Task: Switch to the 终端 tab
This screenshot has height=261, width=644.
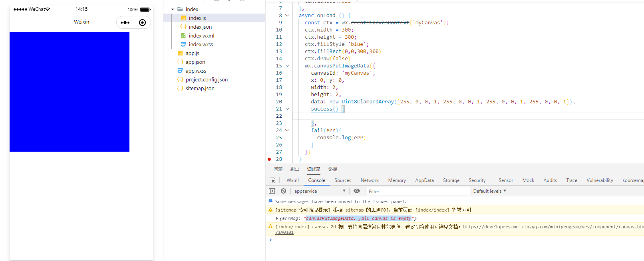Action: click(333, 169)
